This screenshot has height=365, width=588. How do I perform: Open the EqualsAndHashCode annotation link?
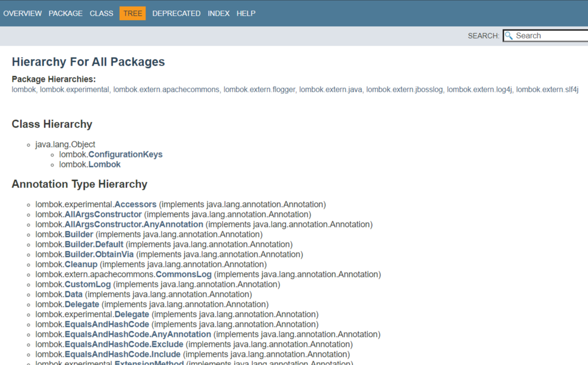tap(107, 324)
